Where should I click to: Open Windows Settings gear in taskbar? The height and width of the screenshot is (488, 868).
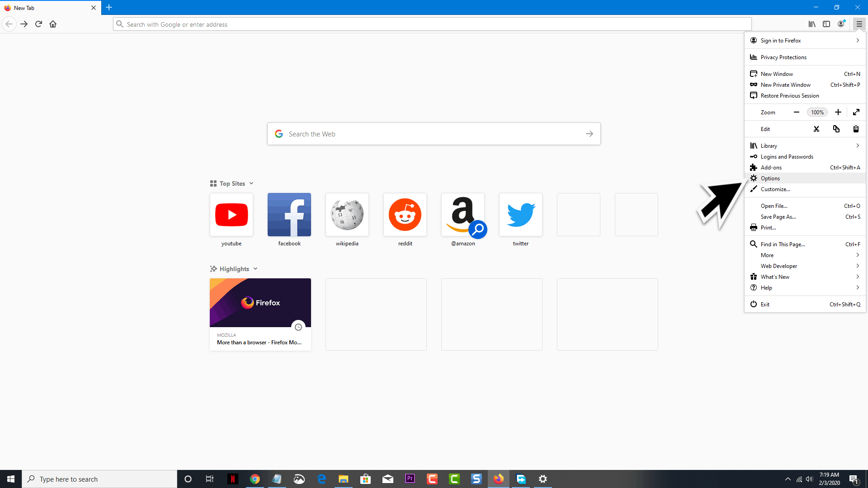point(543,479)
